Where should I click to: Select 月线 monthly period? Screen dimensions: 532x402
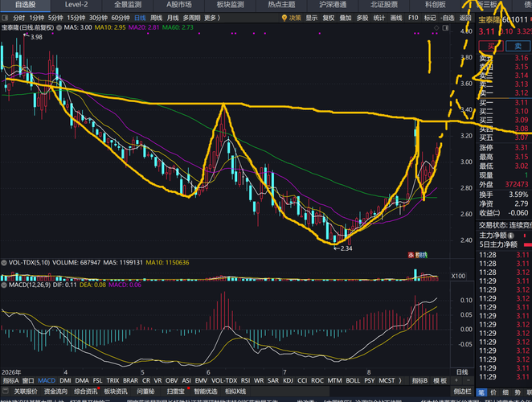173,18
